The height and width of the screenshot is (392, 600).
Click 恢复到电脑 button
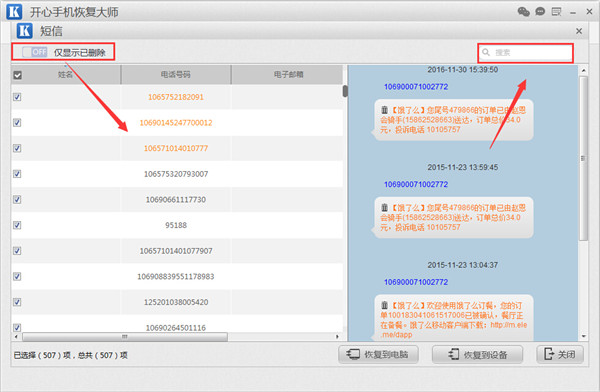tap(378, 354)
